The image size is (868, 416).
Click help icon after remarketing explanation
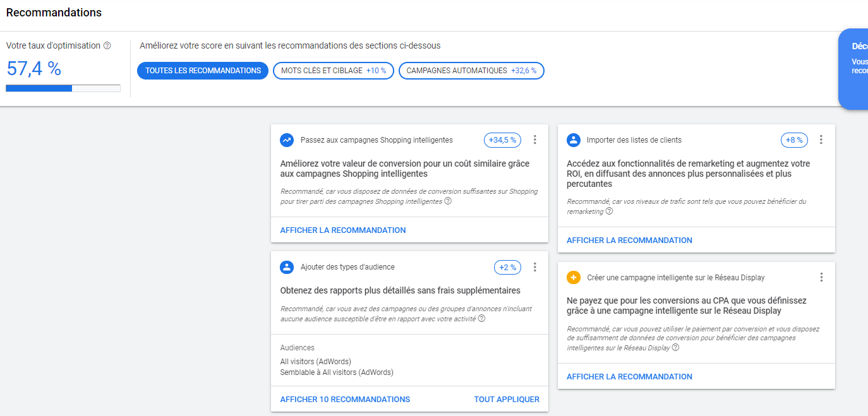[x=609, y=211]
